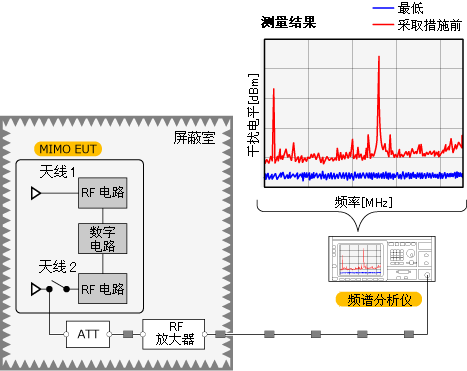This screenshot has height=371, width=467.
Task: Click the 最低 legend text
Action: pos(410,8)
